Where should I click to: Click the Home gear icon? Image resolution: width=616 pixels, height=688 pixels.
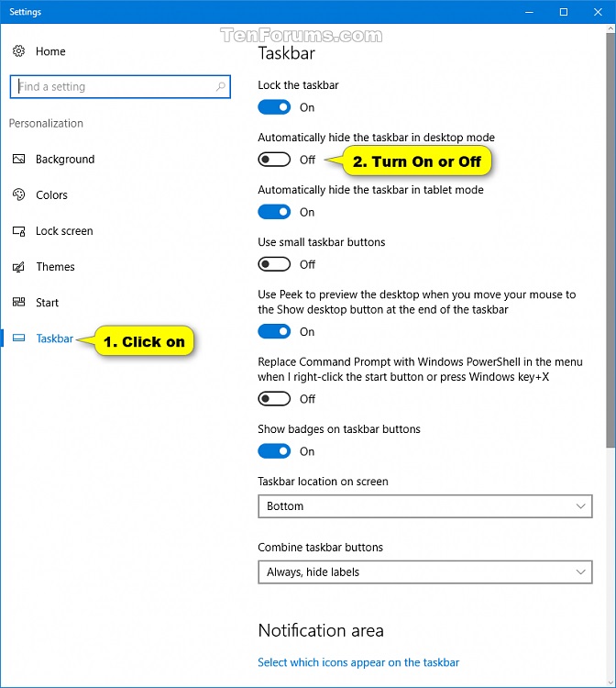(18, 50)
